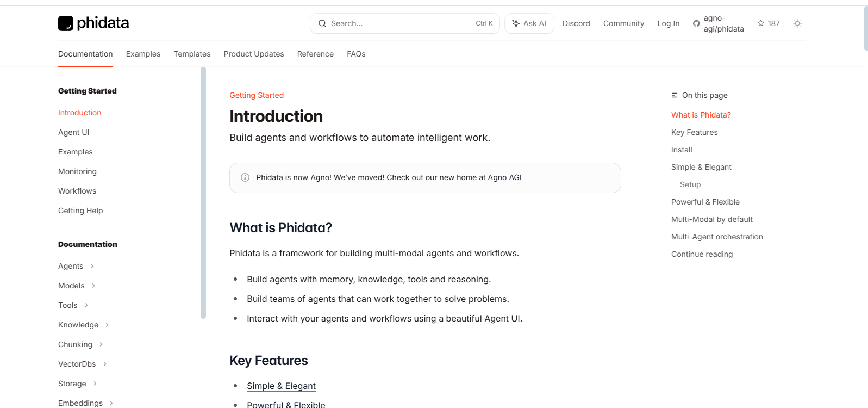Click the Log In link
The image size is (868, 408).
668,23
